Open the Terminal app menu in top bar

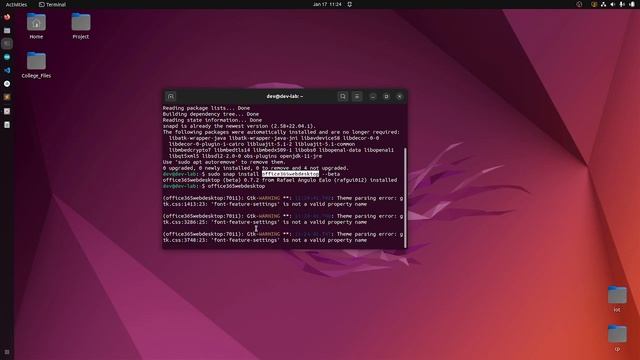52,4
